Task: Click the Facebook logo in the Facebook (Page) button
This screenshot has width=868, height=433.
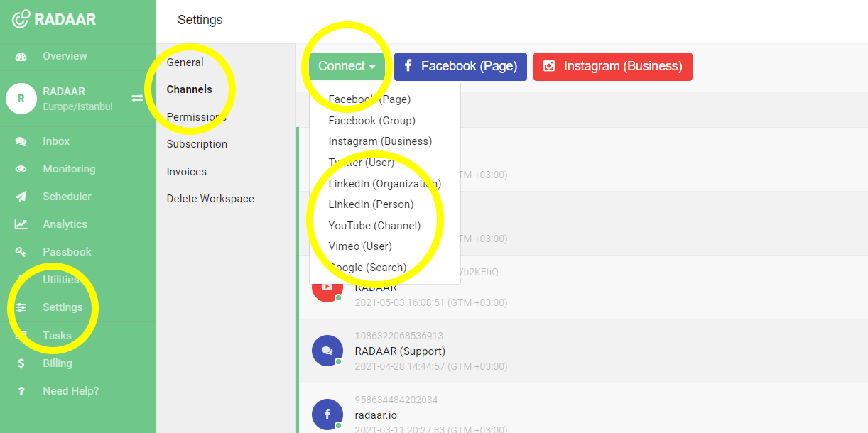Action: 408,66
